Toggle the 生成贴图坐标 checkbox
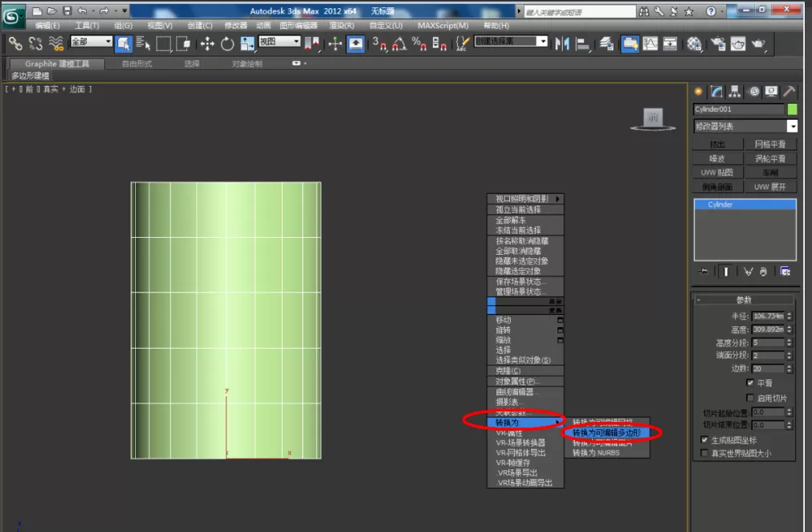This screenshot has width=812, height=532. tap(704, 440)
